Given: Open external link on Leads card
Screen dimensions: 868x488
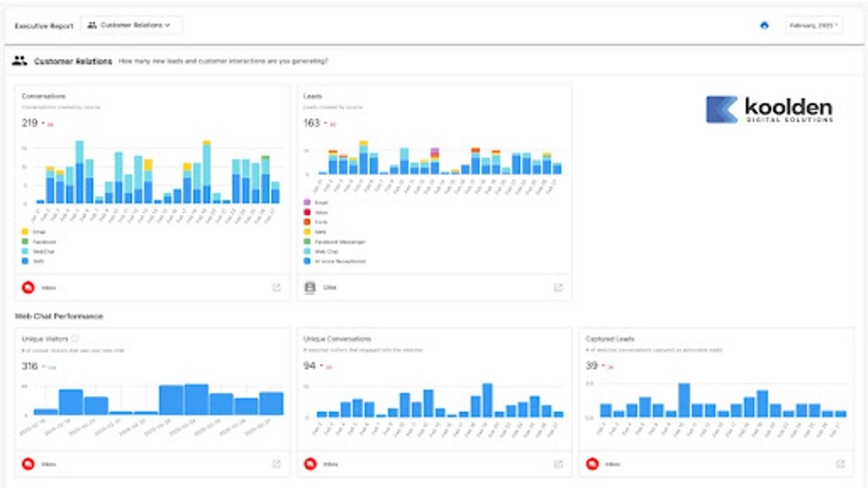Looking at the screenshot, I should pyautogui.click(x=558, y=287).
